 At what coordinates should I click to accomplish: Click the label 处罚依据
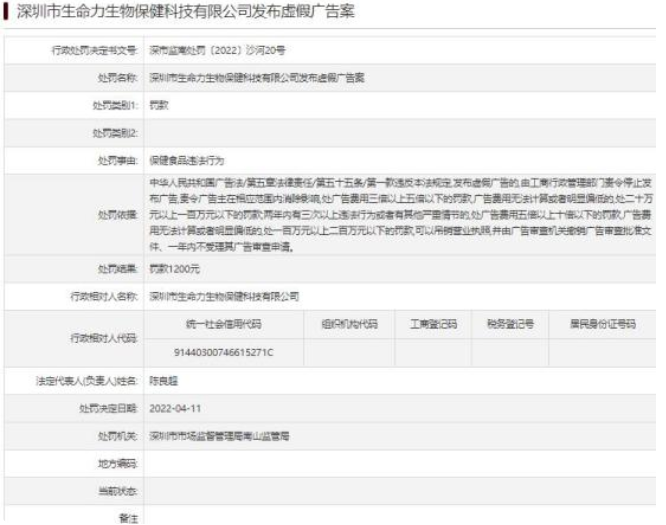point(118,215)
